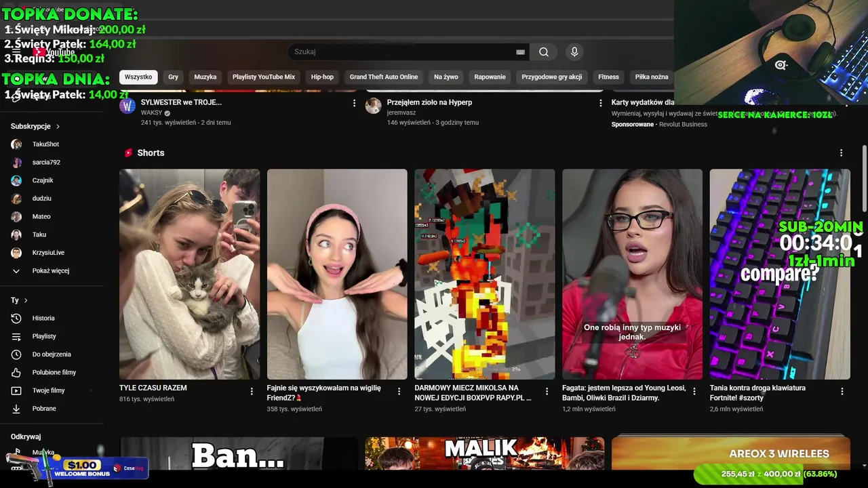Open WAKSY channel avatar

pyautogui.click(x=127, y=106)
